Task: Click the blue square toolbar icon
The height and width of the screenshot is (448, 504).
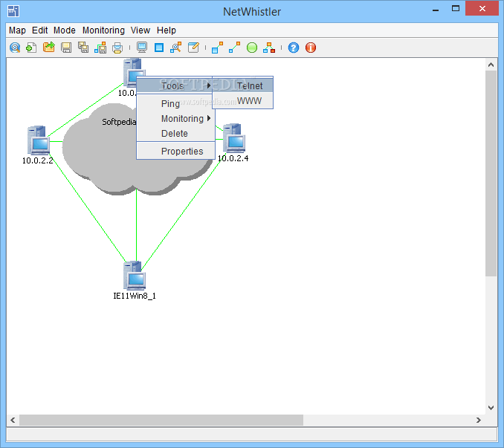Action: [159, 48]
